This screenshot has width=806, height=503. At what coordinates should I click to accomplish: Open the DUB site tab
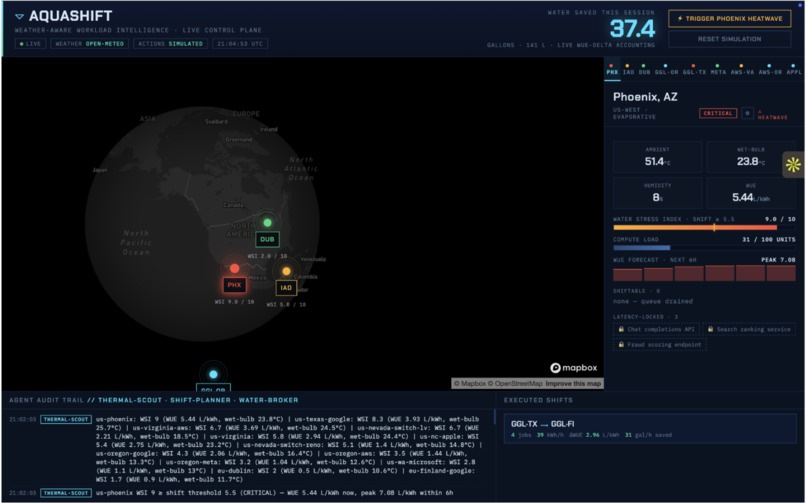644,70
